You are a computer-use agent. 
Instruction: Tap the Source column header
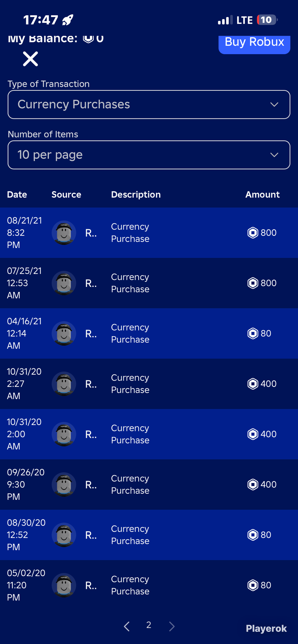pyautogui.click(x=66, y=195)
